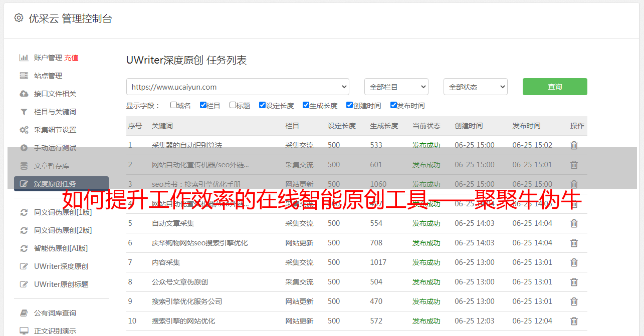Click 发布成功 status in row 7
The image size is (644, 336).
(x=426, y=262)
